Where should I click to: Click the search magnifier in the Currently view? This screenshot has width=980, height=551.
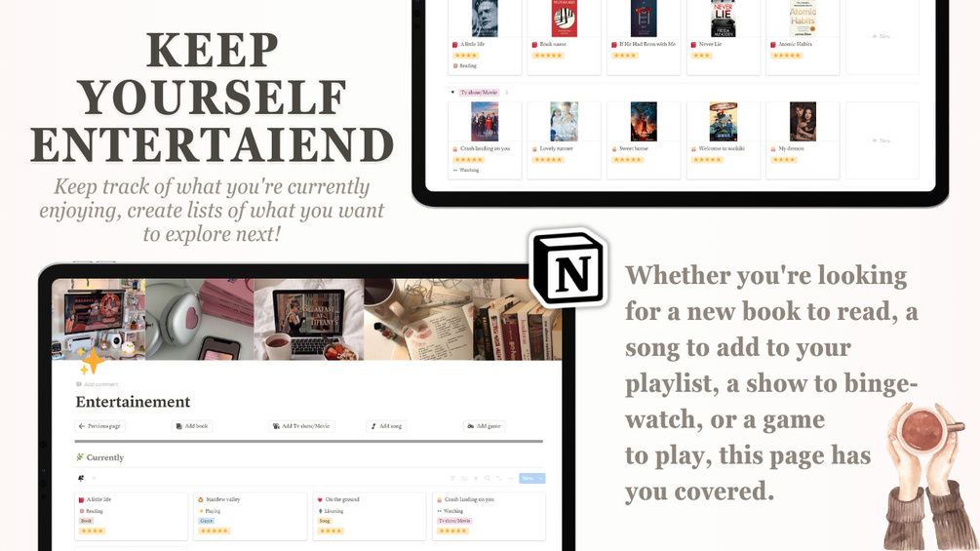click(488, 479)
